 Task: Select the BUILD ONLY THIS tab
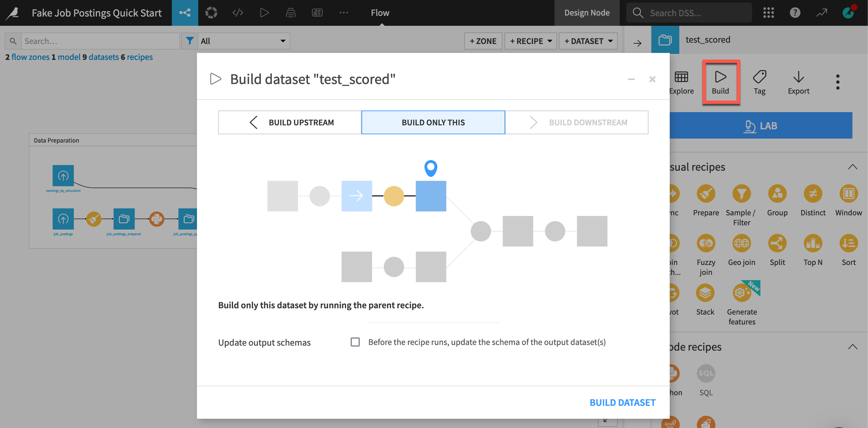point(433,123)
